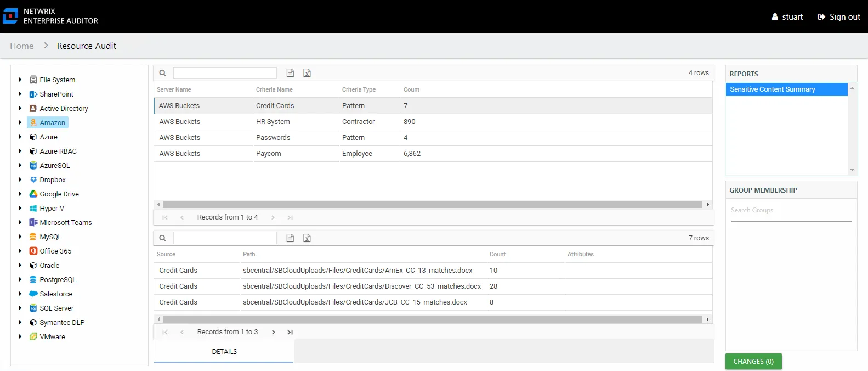The height and width of the screenshot is (371, 868).
Task: Click the search icon in top table
Action: pos(163,73)
